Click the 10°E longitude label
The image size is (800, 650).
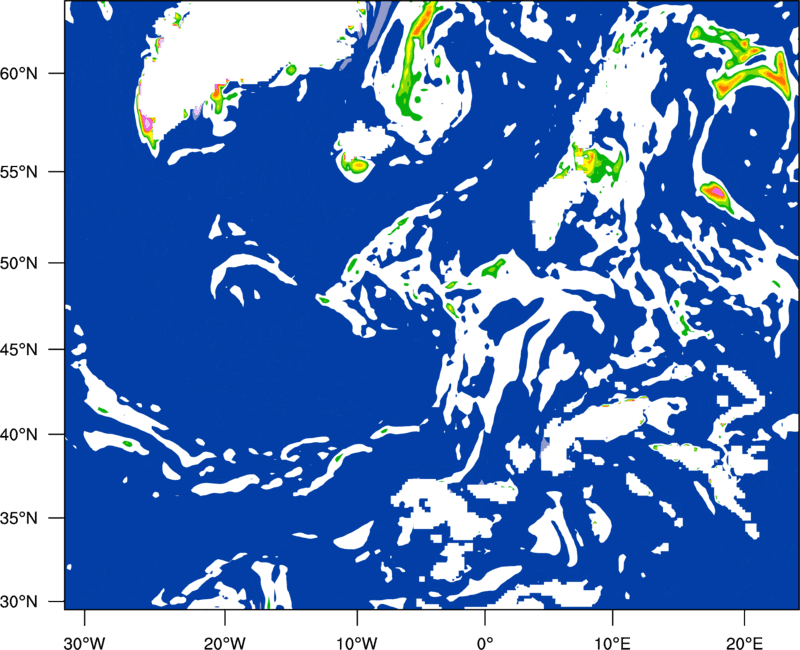[x=612, y=643]
